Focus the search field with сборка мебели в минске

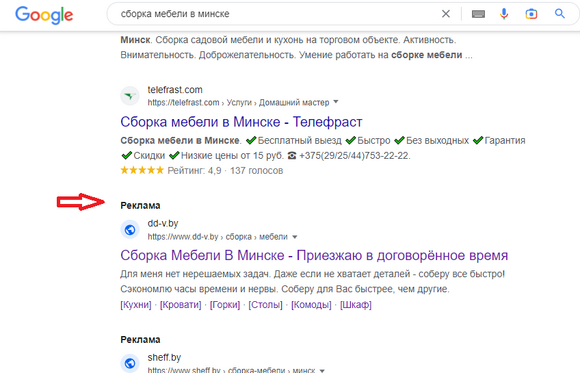(274, 14)
